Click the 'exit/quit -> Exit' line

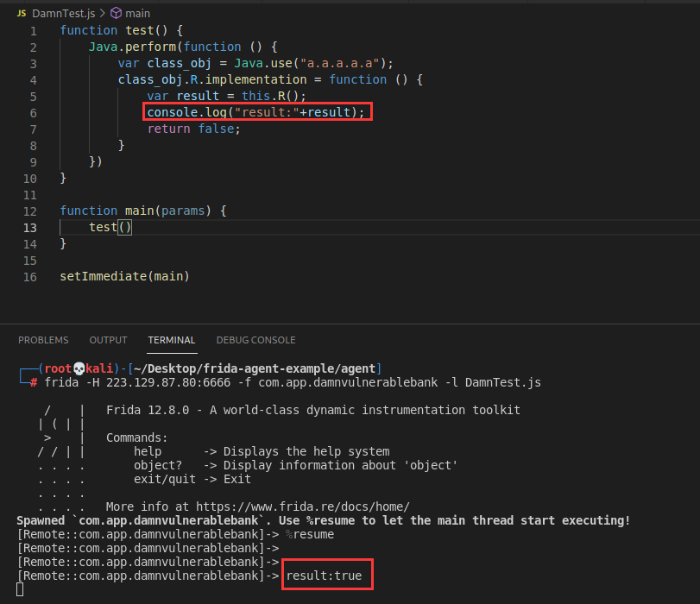tap(192, 479)
